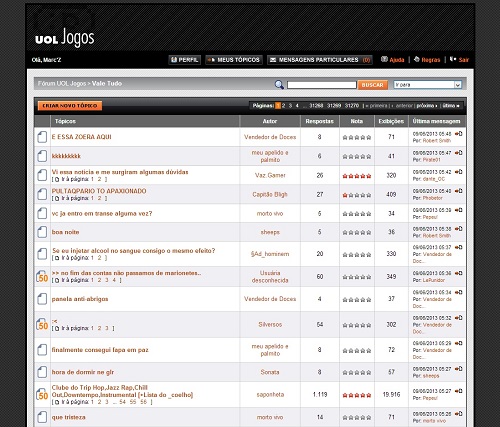Click topic page icon next to 'boa noite'
Viewport: 500px width, 427px height.
[42, 232]
